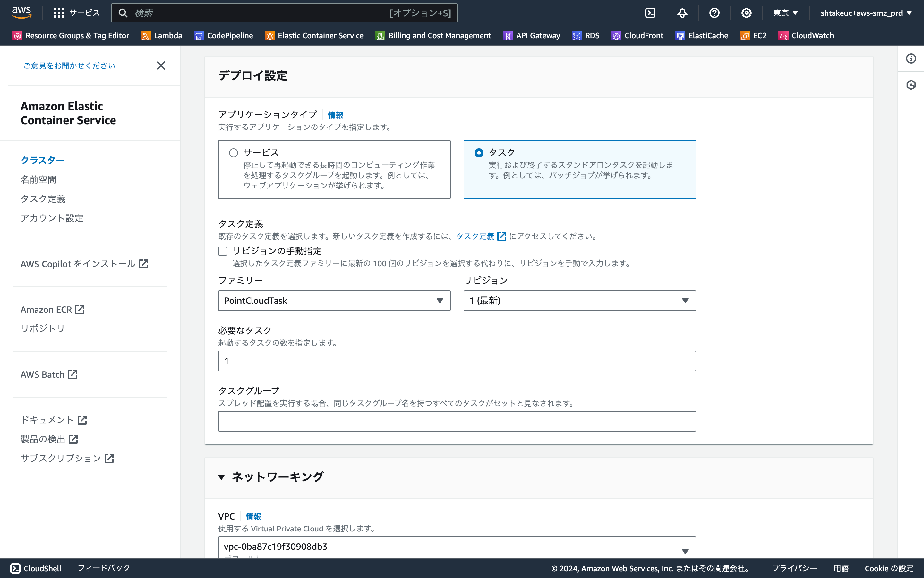Open the リビジョン 1 (最新) dropdown
924x578 pixels.
[x=580, y=301]
